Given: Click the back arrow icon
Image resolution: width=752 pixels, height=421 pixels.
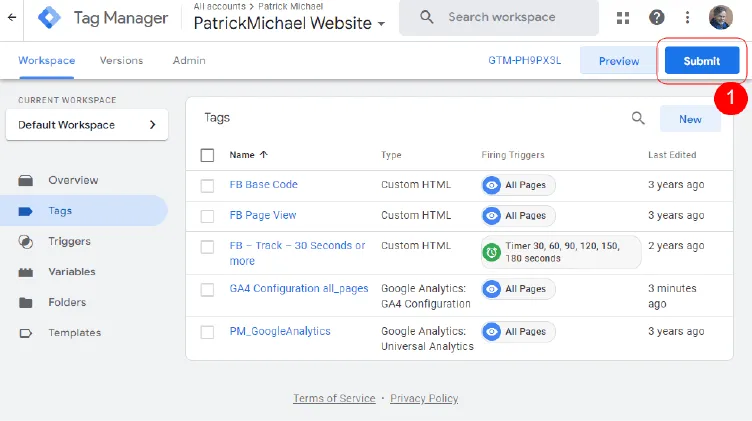Looking at the screenshot, I should (12, 18).
